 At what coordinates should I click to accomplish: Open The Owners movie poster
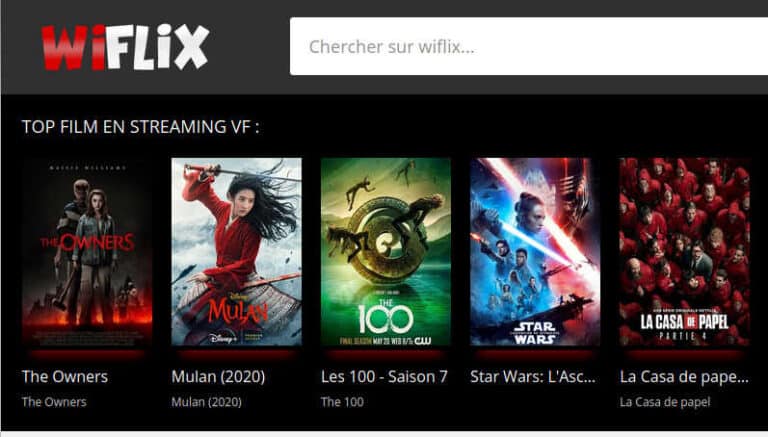pyautogui.click(x=87, y=252)
